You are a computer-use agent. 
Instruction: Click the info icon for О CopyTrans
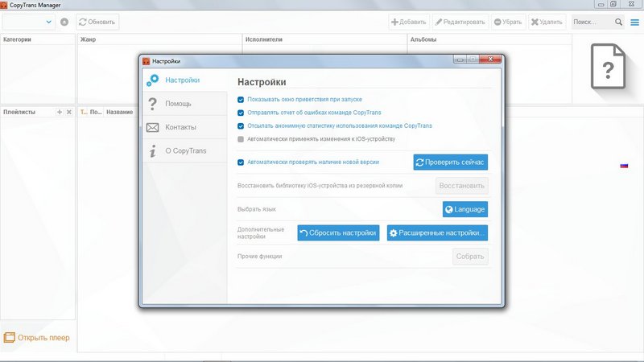tap(152, 150)
